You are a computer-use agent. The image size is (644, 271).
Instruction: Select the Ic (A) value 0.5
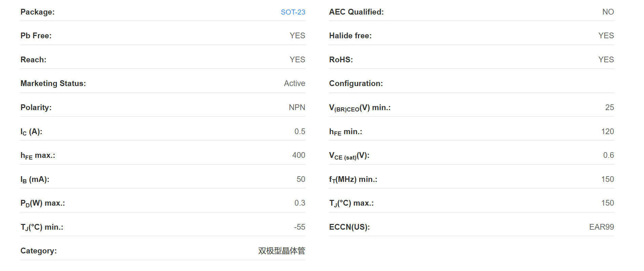[x=300, y=132]
